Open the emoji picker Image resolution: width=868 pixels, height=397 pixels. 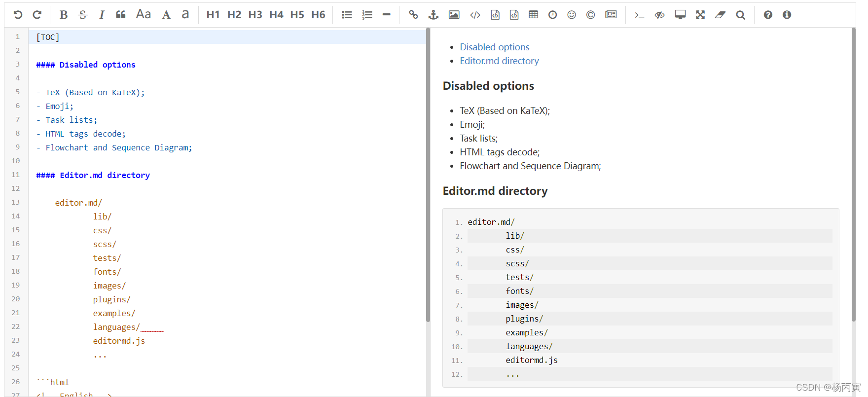tap(572, 15)
